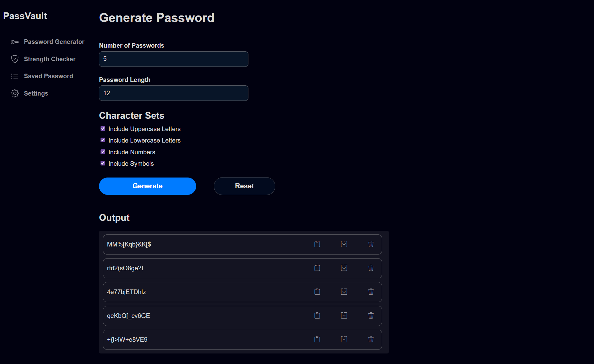Uncheck Include Uppercase Letters
This screenshot has height=364, width=594.
click(102, 129)
